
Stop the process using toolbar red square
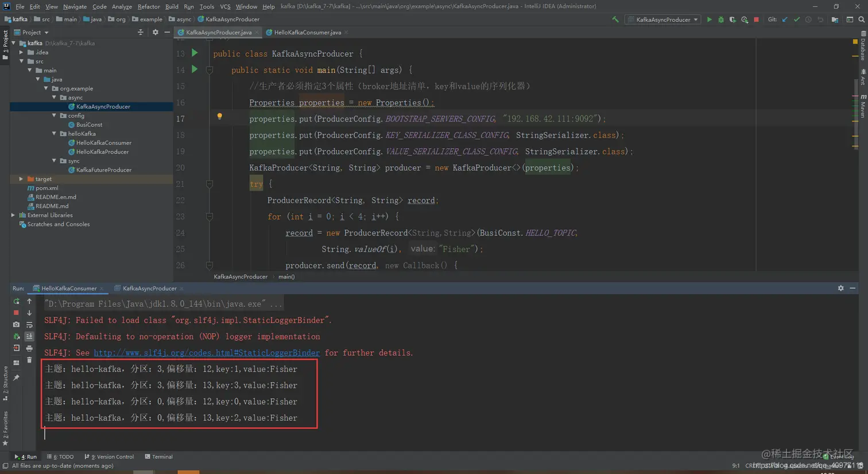[x=757, y=20]
